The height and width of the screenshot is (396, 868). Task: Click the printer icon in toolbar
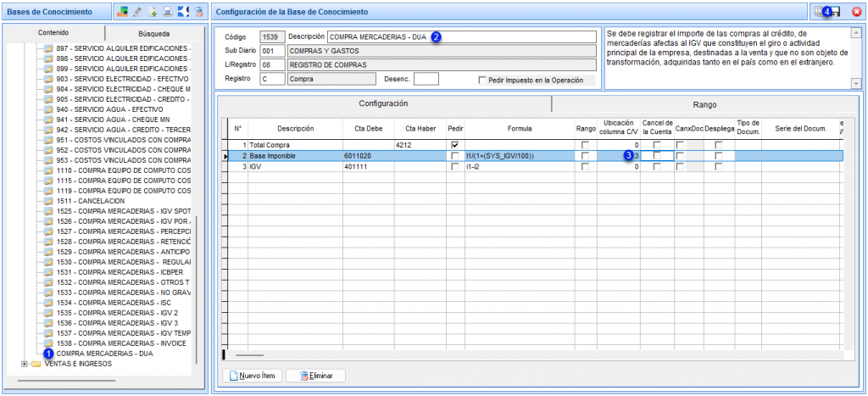pyautogui.click(x=169, y=11)
